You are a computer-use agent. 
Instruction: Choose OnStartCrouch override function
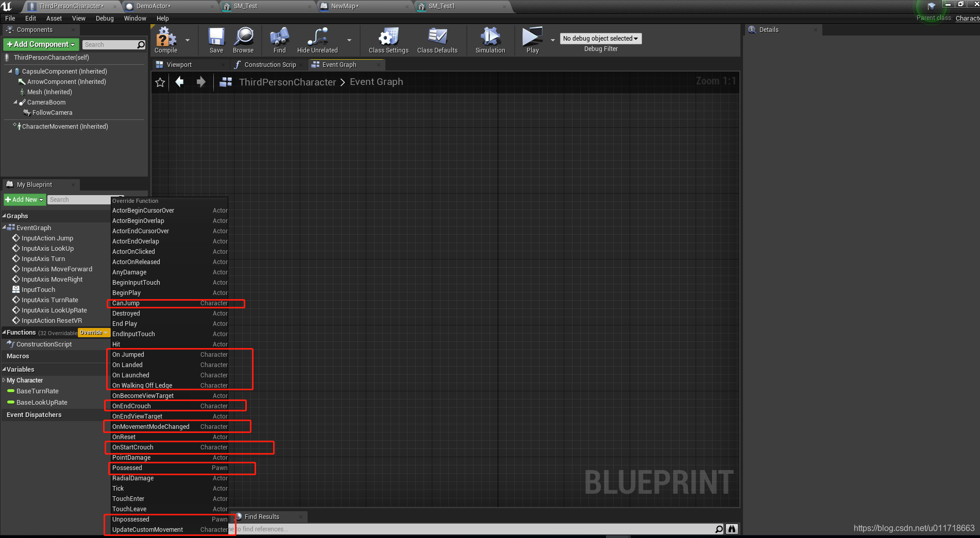coord(170,447)
